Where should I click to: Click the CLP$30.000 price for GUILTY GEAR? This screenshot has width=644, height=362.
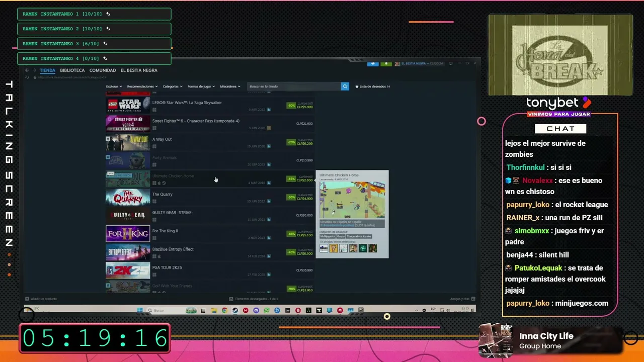304,215
